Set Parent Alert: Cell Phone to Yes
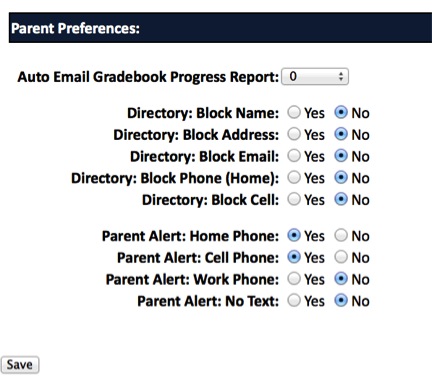Image resolution: width=432 pixels, height=384 pixels. [x=294, y=257]
